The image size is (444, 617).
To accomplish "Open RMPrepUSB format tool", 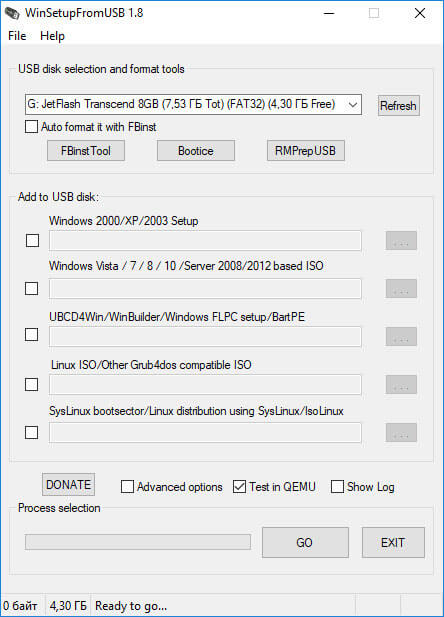I will [x=305, y=151].
